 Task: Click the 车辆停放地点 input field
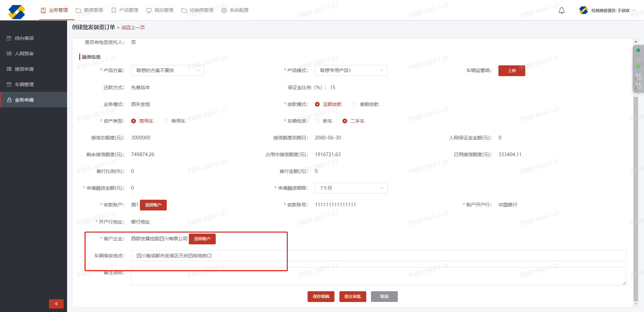tap(378, 256)
